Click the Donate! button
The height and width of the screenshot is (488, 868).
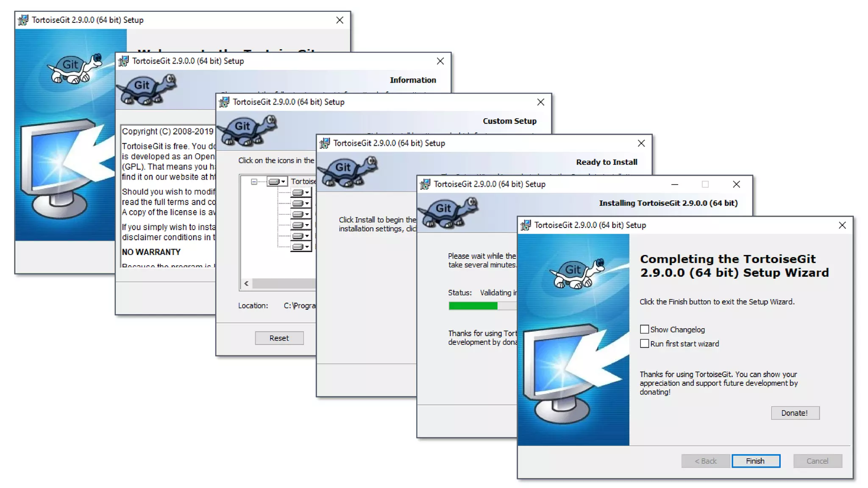[795, 413]
